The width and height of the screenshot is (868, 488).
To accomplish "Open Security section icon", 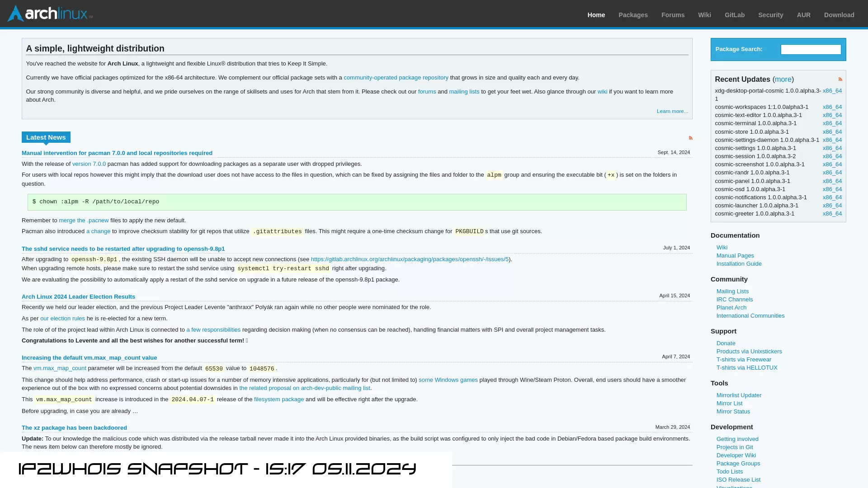I will point(771,15).
